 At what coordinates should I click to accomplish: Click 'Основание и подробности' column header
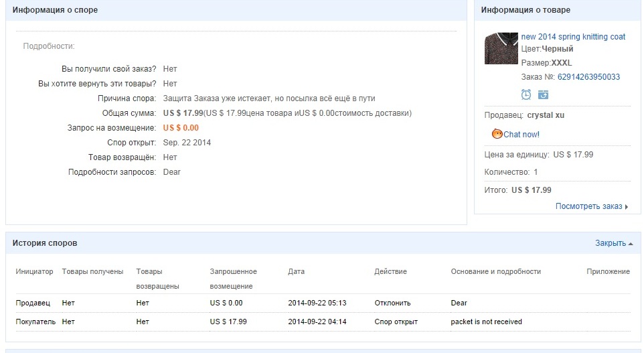(x=496, y=272)
